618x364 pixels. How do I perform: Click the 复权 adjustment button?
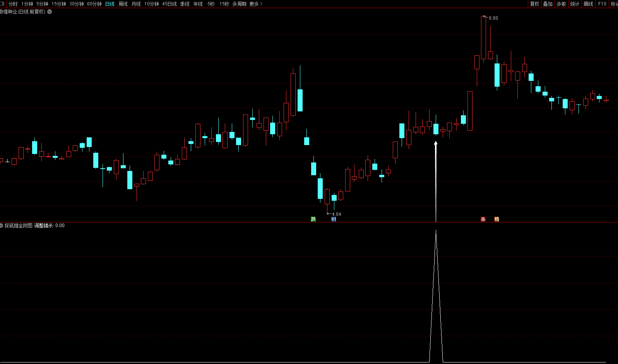(534, 4)
